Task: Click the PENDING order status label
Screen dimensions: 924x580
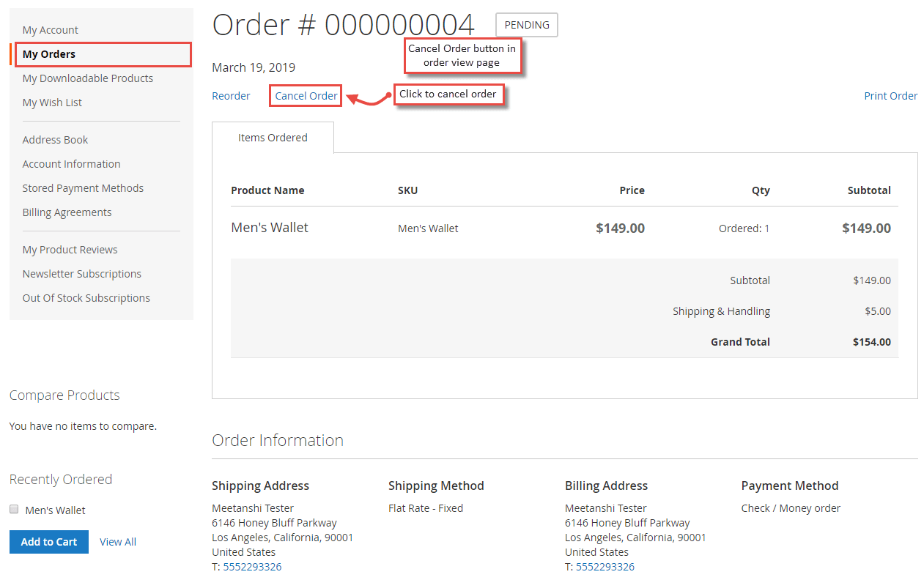Action: 526,24
